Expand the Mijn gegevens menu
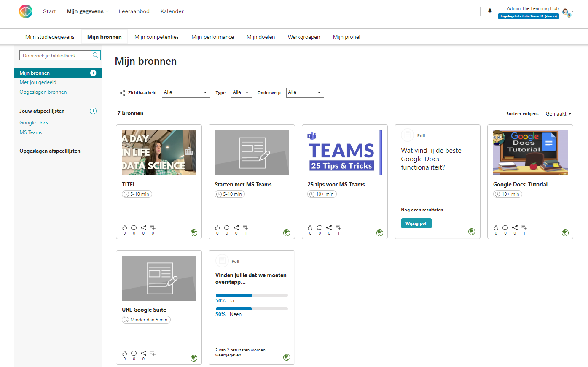588x367 pixels. click(x=88, y=11)
